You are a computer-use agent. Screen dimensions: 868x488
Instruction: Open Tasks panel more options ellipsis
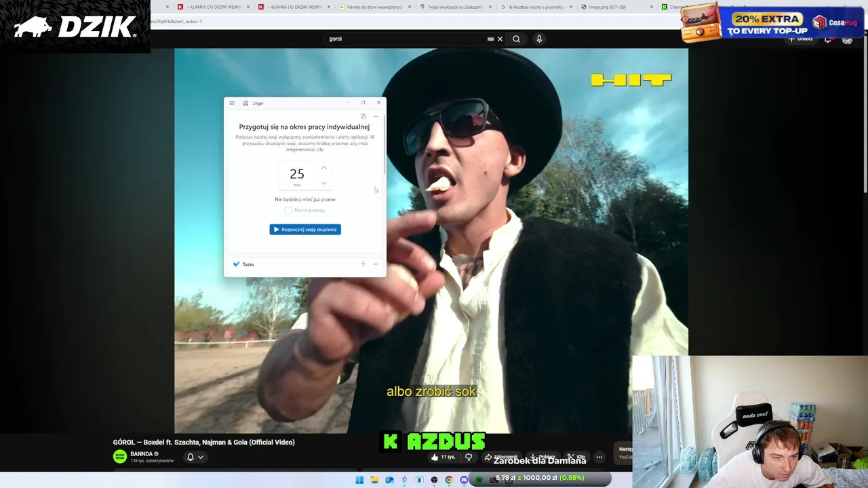[x=376, y=264]
